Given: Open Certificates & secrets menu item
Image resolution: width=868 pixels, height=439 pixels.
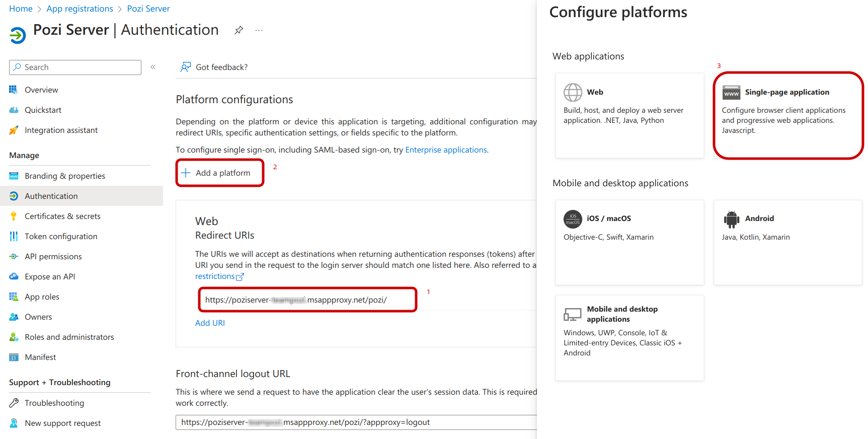Looking at the screenshot, I should click(x=62, y=216).
